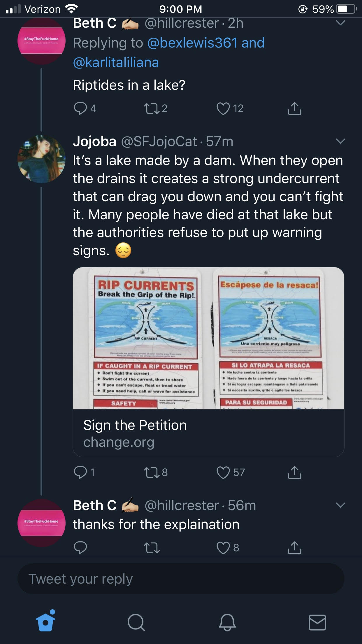Expand the menu on Beth C's 2h tweet
This screenshot has height=644, width=362.
pyautogui.click(x=340, y=23)
